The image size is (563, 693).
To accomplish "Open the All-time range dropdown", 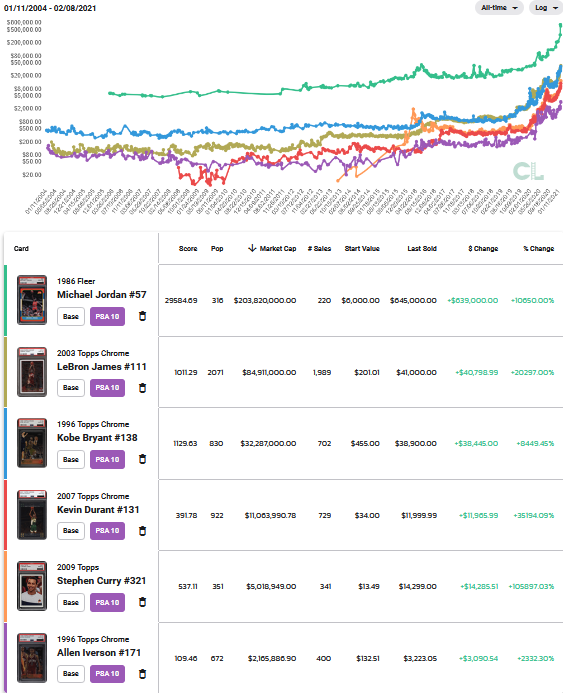I will (499, 8).
